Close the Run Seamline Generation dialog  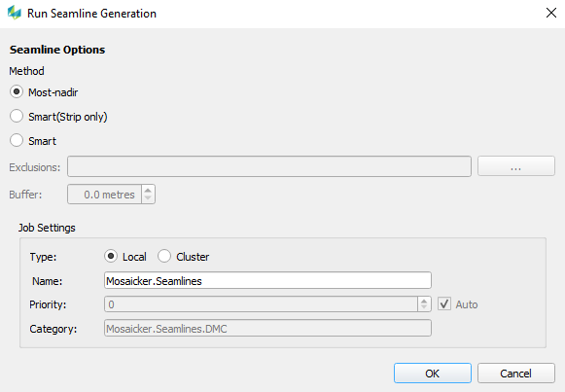[x=551, y=13]
